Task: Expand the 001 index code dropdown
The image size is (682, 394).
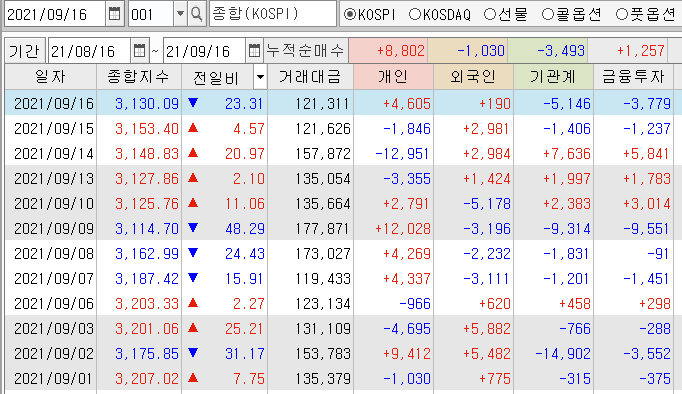Action: [x=181, y=14]
